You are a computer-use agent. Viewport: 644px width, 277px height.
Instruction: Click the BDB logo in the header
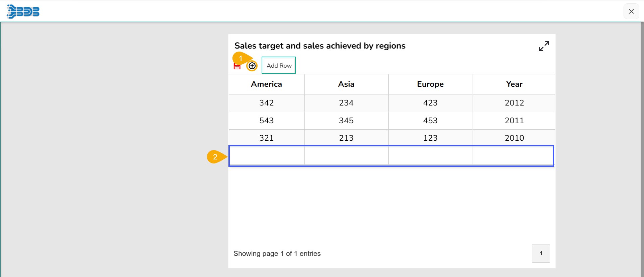[x=23, y=12]
